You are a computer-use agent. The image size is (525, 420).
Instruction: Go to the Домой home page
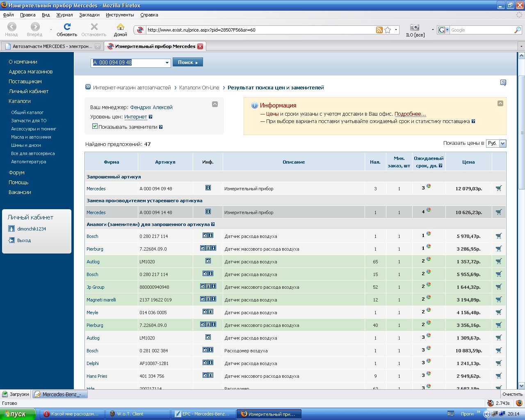(120, 30)
